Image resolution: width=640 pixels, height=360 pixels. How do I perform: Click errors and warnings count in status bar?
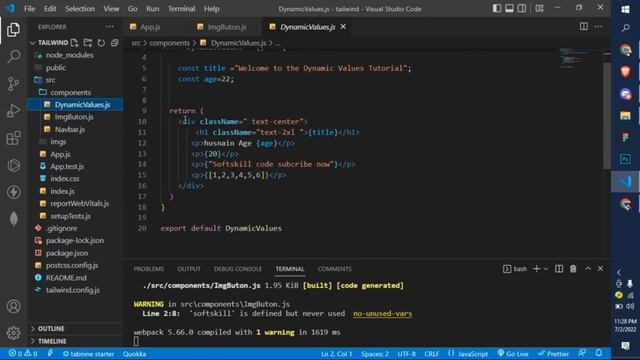pyautogui.click(x=23, y=353)
